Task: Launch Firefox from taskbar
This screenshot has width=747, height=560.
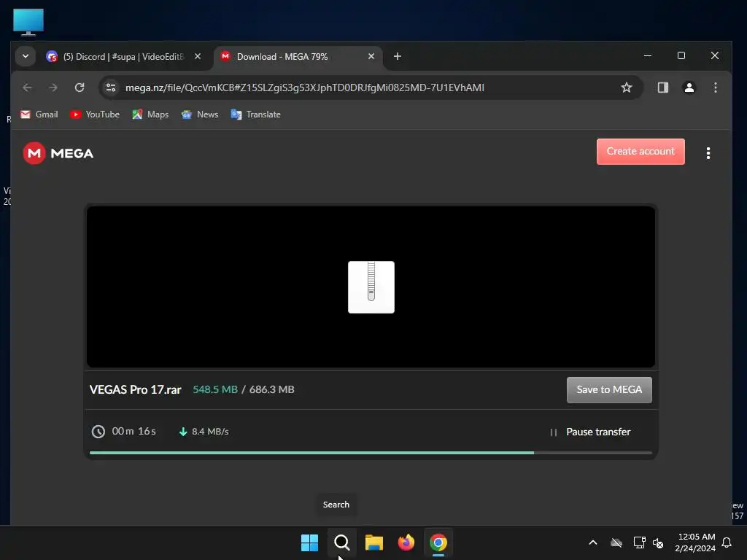Action: tap(406, 542)
